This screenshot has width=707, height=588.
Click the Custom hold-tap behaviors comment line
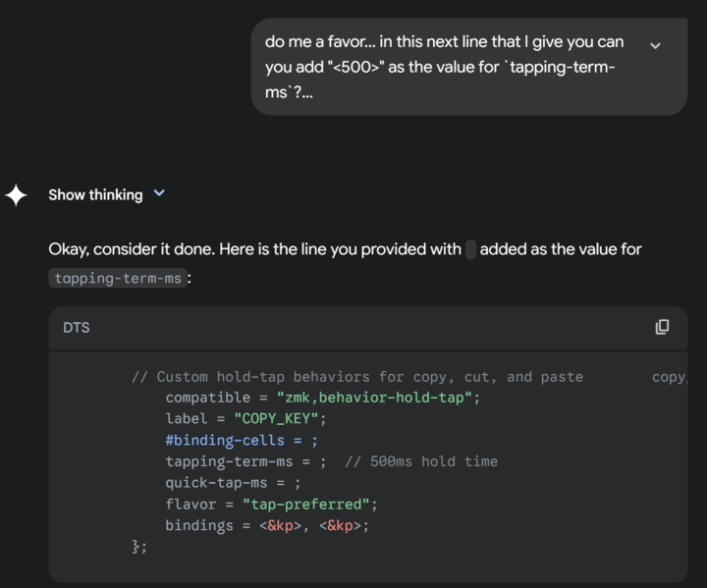[357, 377]
